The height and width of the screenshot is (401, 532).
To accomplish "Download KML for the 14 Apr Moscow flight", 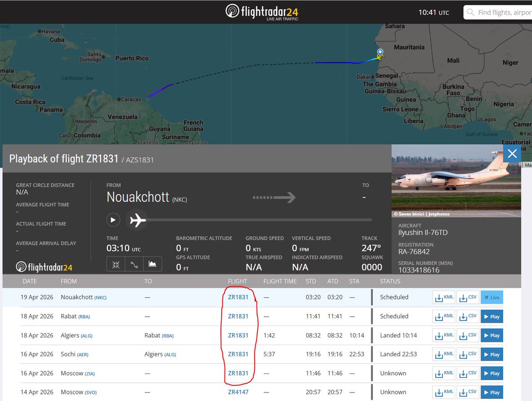I will (443, 392).
